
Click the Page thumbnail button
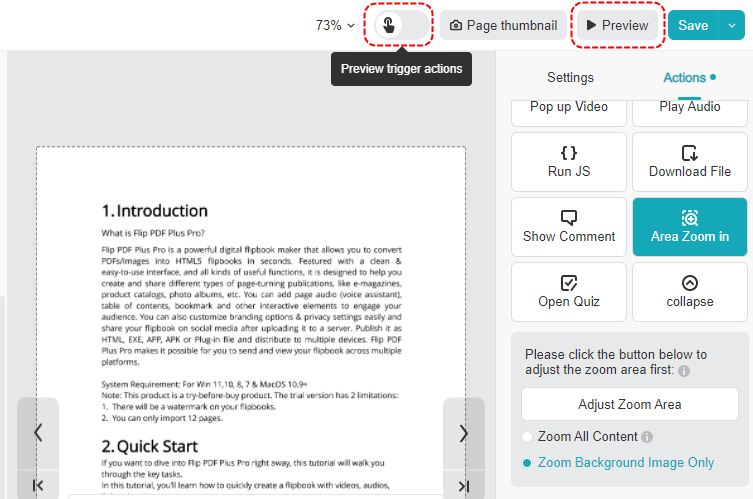tap(503, 25)
